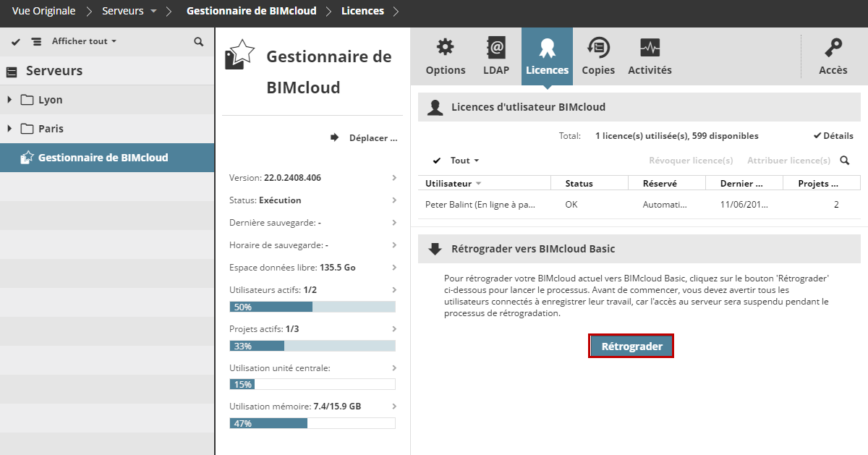The image size is (868, 455).
Task: Click the list view icon in sidebar toolbar
Action: click(36, 42)
